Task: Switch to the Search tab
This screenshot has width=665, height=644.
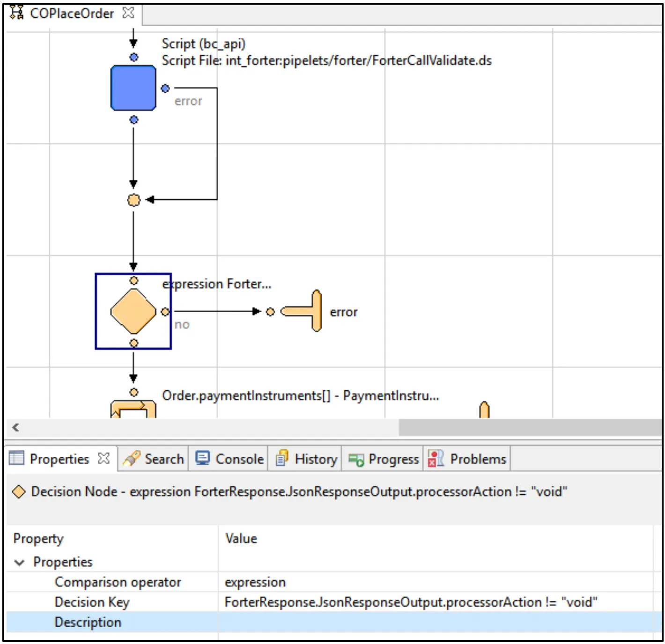Action: (x=153, y=459)
